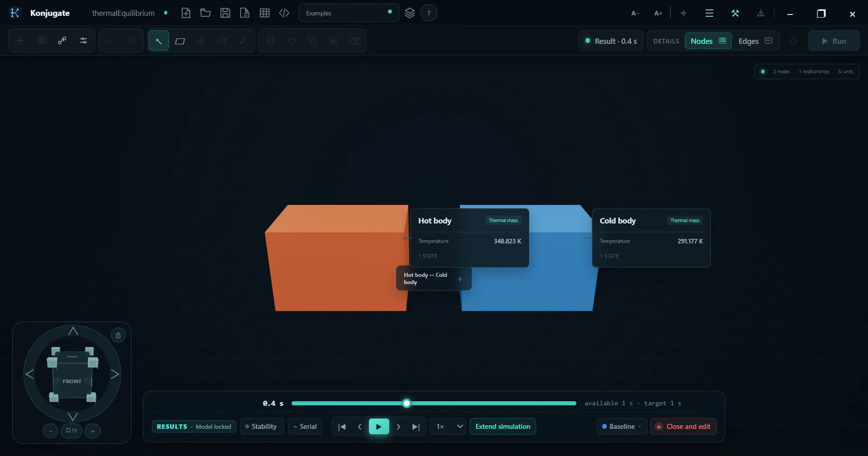Click Close and edit button

pos(683,427)
